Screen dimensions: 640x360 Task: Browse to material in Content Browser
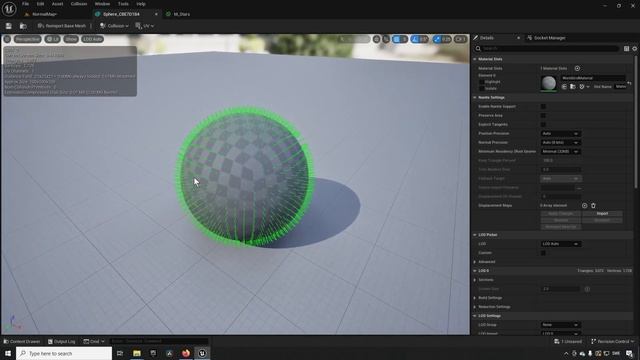point(573,87)
